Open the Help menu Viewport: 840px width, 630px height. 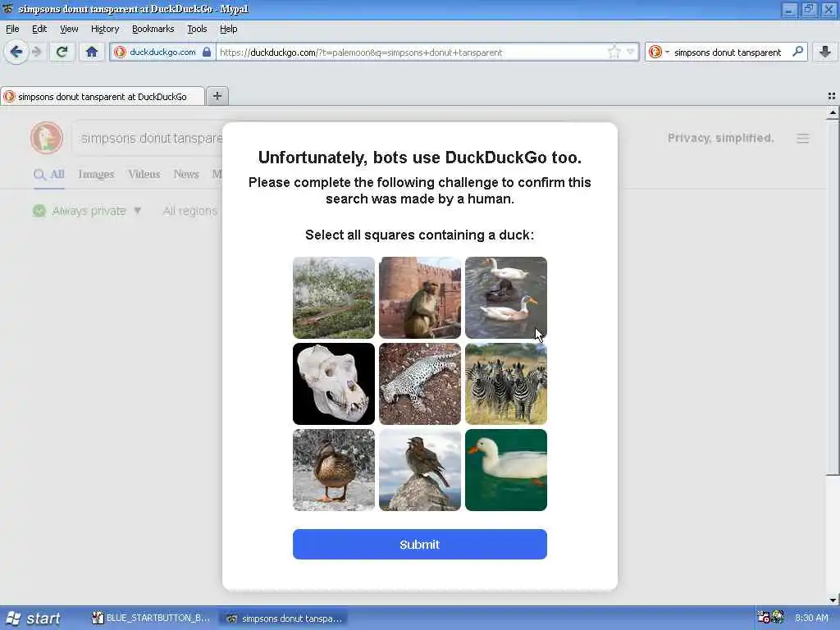[x=228, y=29]
